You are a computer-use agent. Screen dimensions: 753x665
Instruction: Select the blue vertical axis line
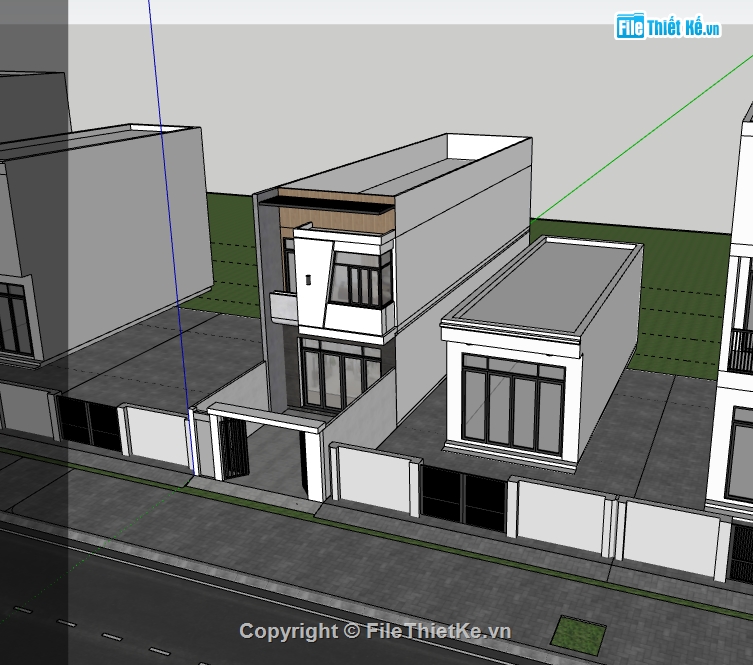click(171, 237)
